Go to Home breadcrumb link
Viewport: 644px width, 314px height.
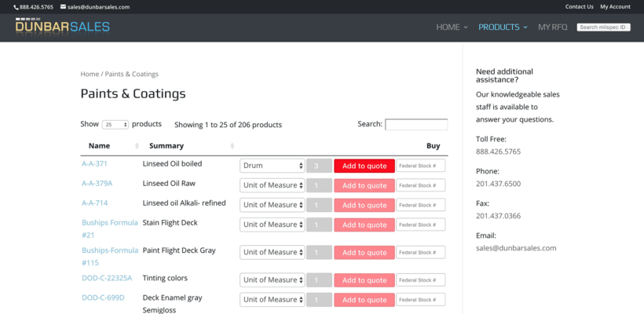coord(90,74)
